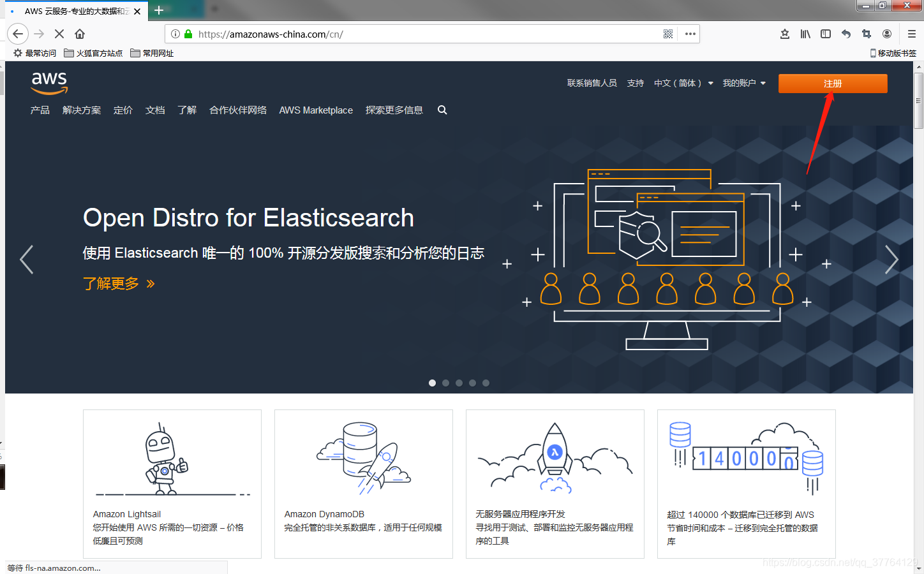Show previous carousel slide
924x574 pixels.
click(x=26, y=260)
